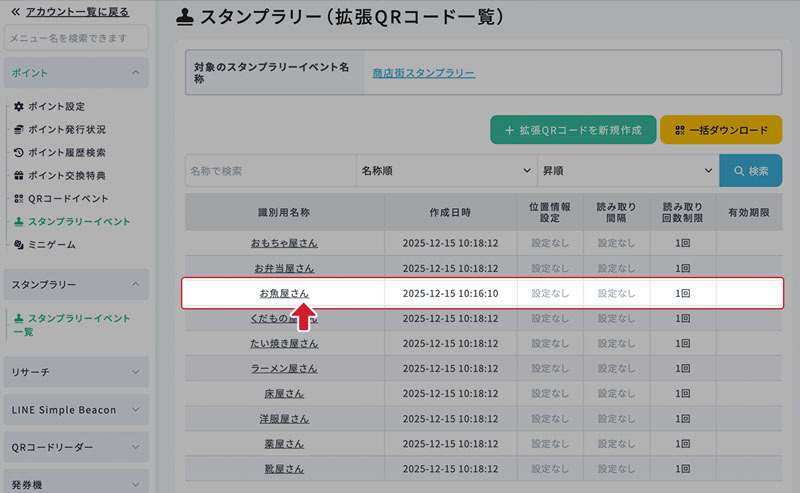
Task: Open the お魚屋さん entry link
Action: [284, 293]
